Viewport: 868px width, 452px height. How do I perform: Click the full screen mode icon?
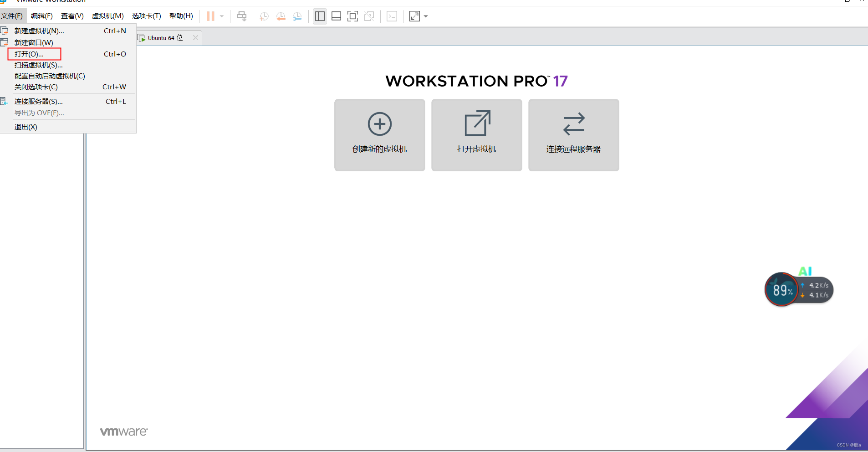tap(352, 16)
